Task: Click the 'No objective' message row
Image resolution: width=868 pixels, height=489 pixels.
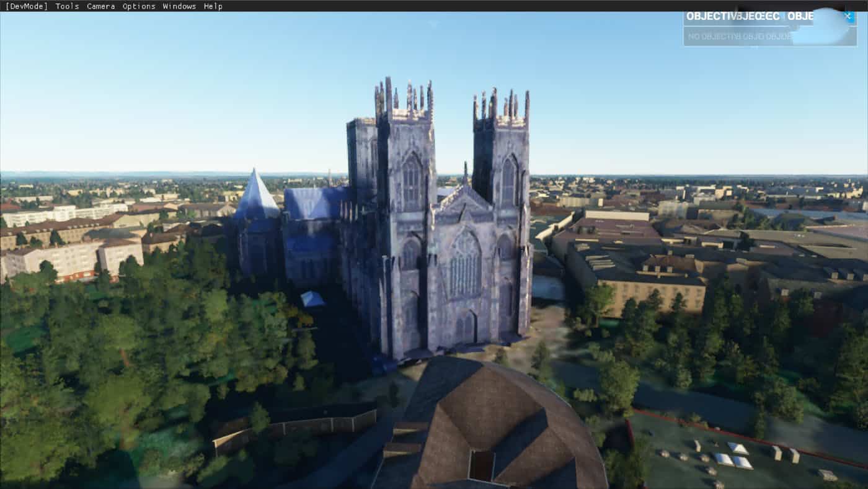Action: pos(738,37)
